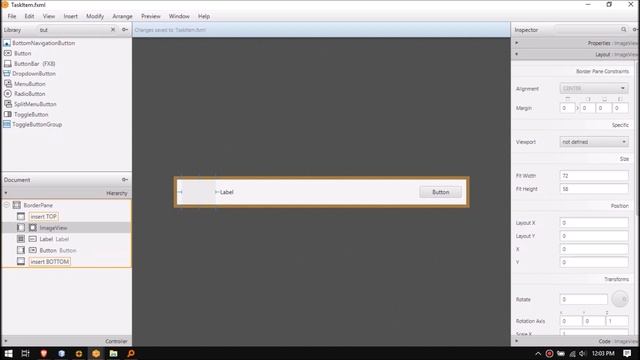
Task: Click the Inspector search icon
Action: click(x=624, y=30)
